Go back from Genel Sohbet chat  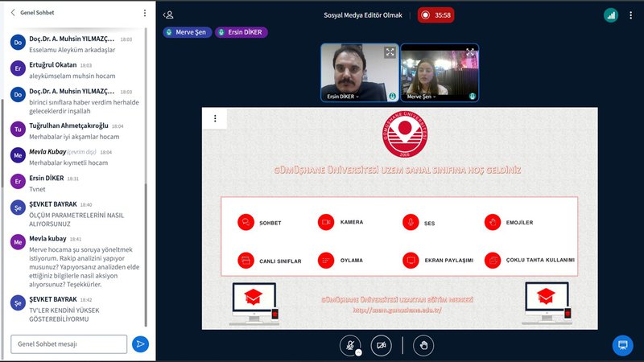(x=13, y=13)
